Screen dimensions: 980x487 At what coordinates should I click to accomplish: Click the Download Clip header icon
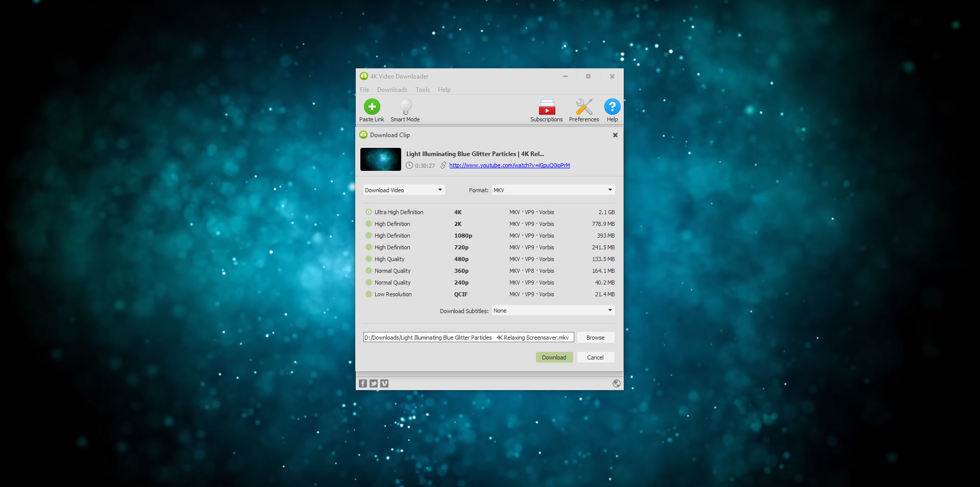(x=363, y=135)
